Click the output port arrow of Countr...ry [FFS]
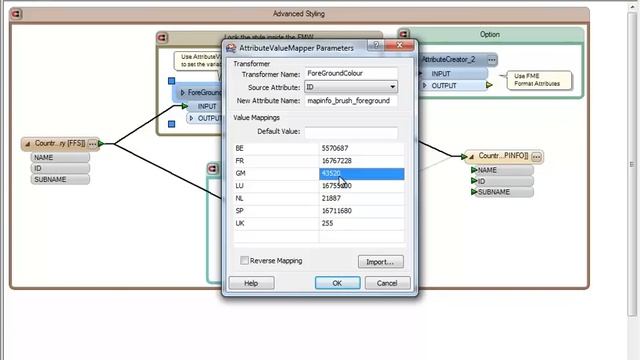This screenshot has width=640, height=360. (x=101, y=144)
